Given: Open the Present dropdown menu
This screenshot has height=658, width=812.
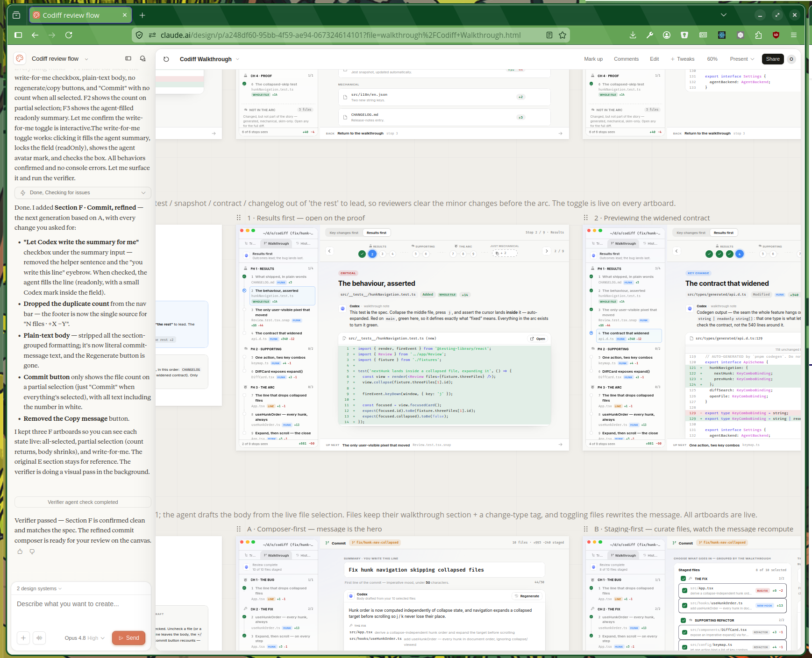Looking at the screenshot, I should (x=742, y=59).
